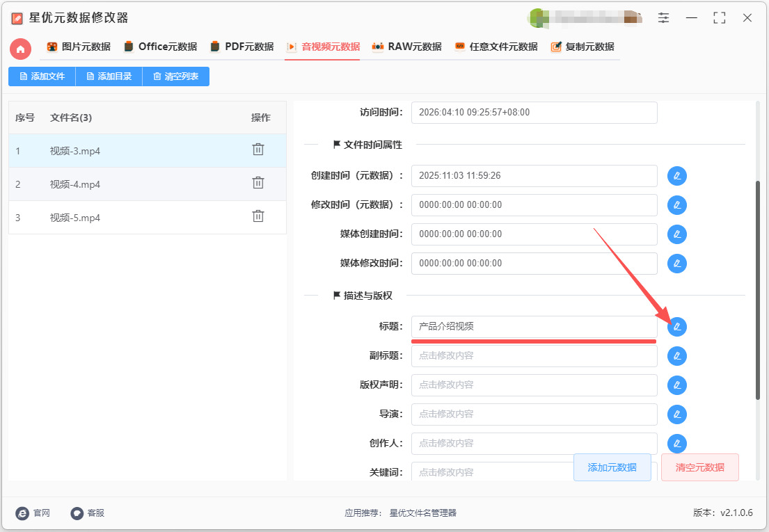Screen dimensions: 769x532
Task: Click the 创作人 input field
Action: (x=534, y=444)
